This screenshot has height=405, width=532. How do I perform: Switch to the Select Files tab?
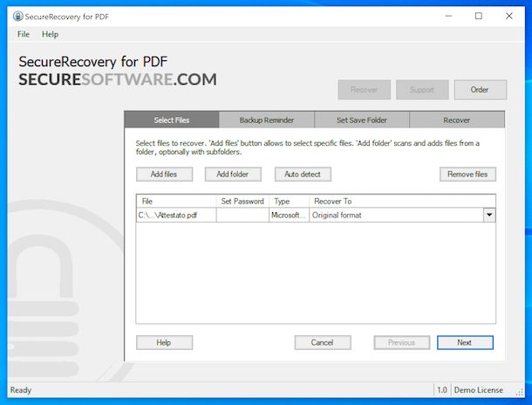172,120
